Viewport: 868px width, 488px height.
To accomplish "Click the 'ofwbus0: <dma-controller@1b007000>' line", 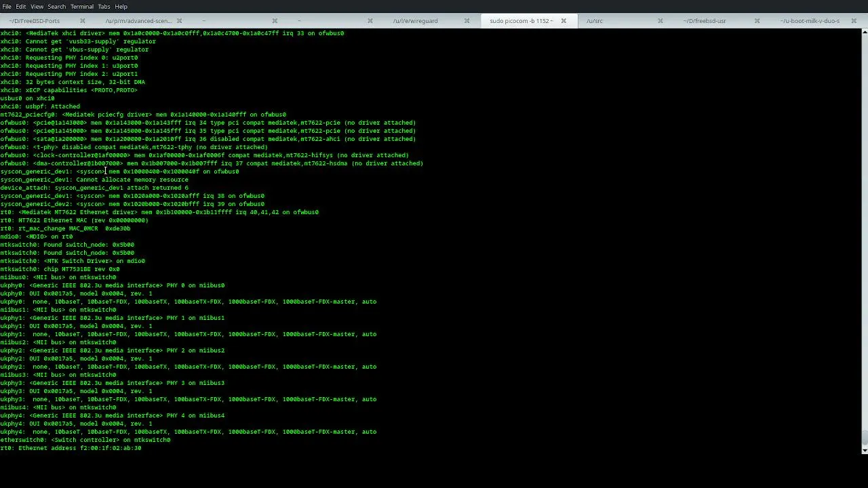I will (212, 163).
